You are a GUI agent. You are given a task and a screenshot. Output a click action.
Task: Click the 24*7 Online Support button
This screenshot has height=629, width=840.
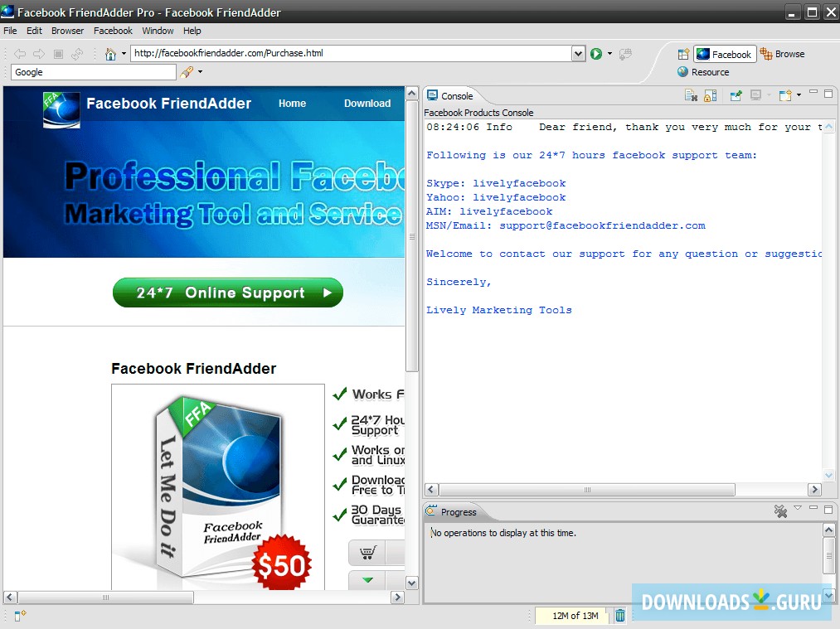[x=228, y=293]
